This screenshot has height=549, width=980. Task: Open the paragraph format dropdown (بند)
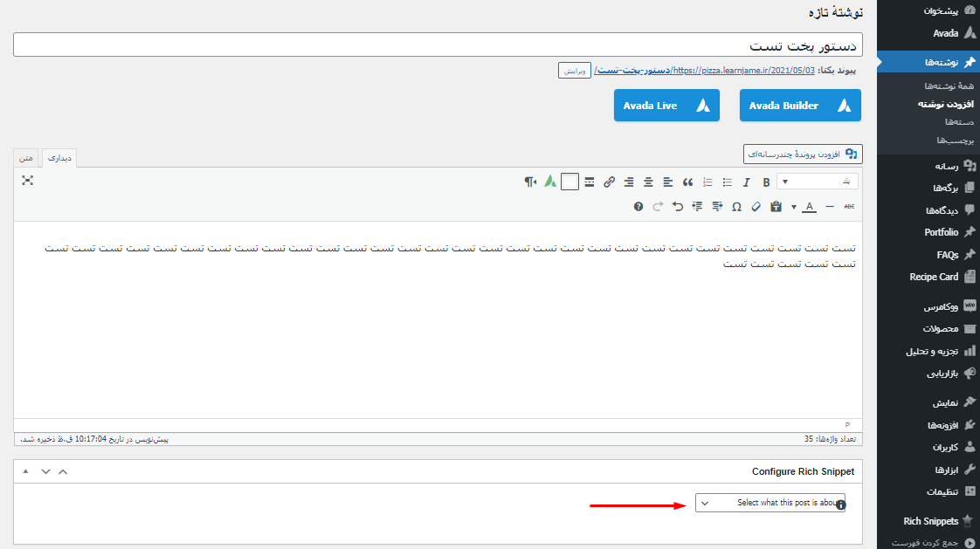817,182
